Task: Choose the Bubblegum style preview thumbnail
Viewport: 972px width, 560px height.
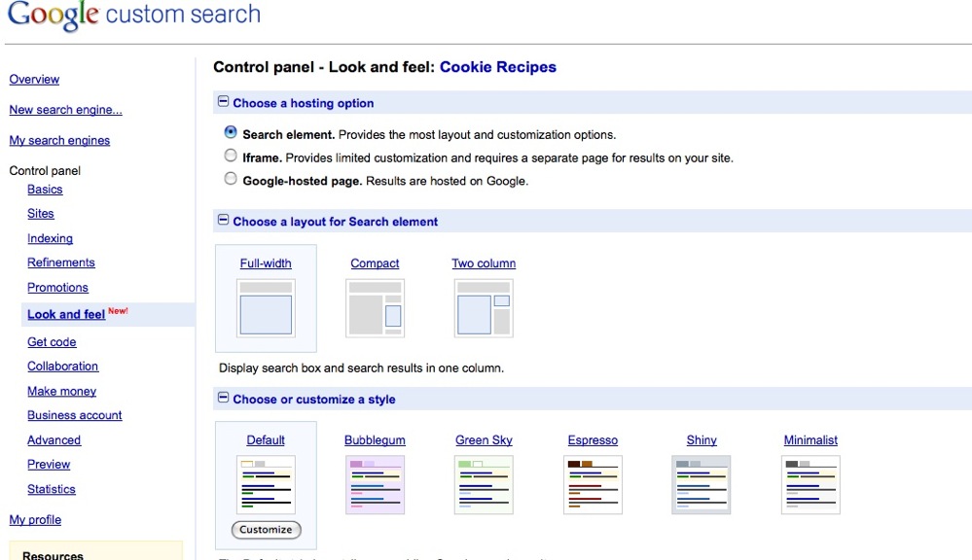Action: (x=375, y=484)
